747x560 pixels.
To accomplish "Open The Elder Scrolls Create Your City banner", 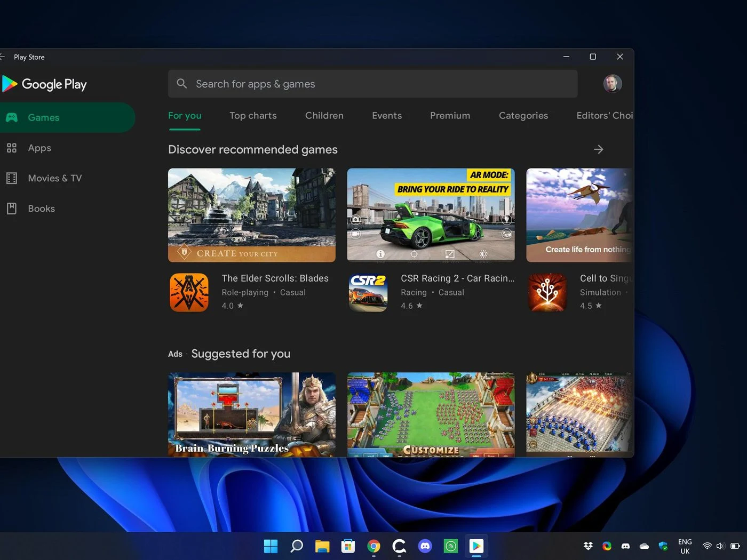I will point(252,215).
